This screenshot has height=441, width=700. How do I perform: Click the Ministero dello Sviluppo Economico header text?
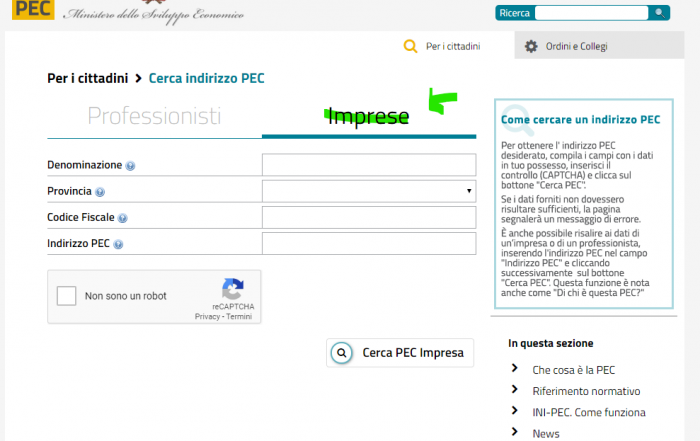point(154,16)
